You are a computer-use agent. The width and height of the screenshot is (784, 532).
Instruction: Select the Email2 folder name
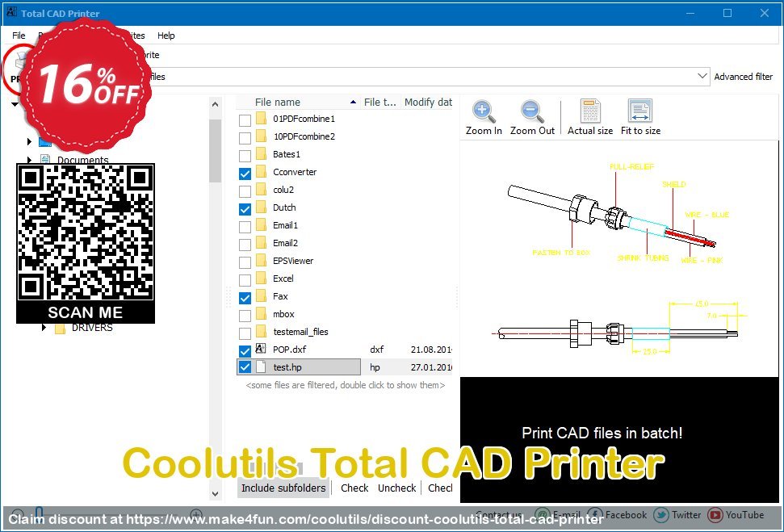(x=285, y=243)
